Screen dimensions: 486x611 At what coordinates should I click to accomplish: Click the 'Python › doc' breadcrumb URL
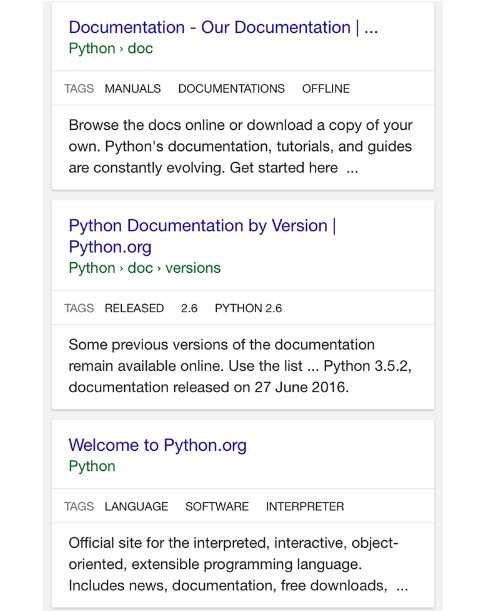point(111,49)
